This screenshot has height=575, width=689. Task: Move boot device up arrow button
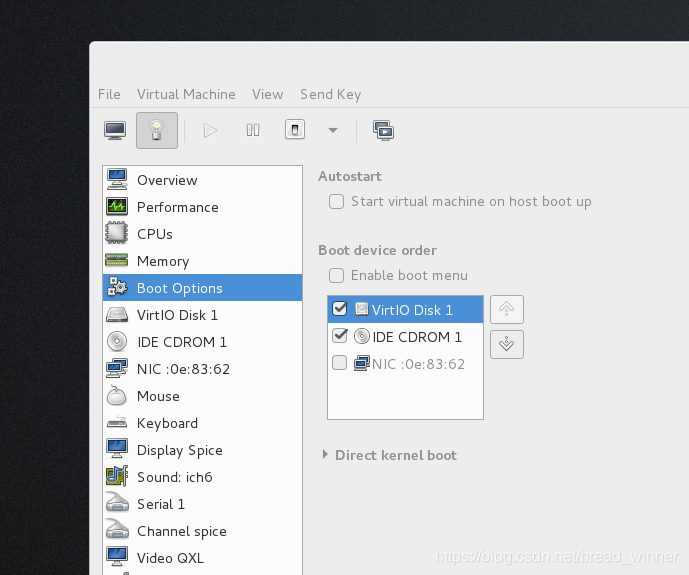(507, 309)
